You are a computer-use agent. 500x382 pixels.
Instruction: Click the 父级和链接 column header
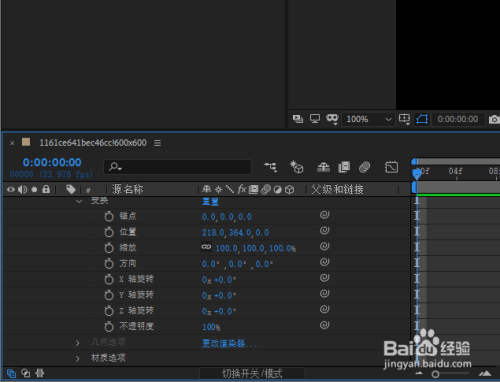pyautogui.click(x=337, y=189)
